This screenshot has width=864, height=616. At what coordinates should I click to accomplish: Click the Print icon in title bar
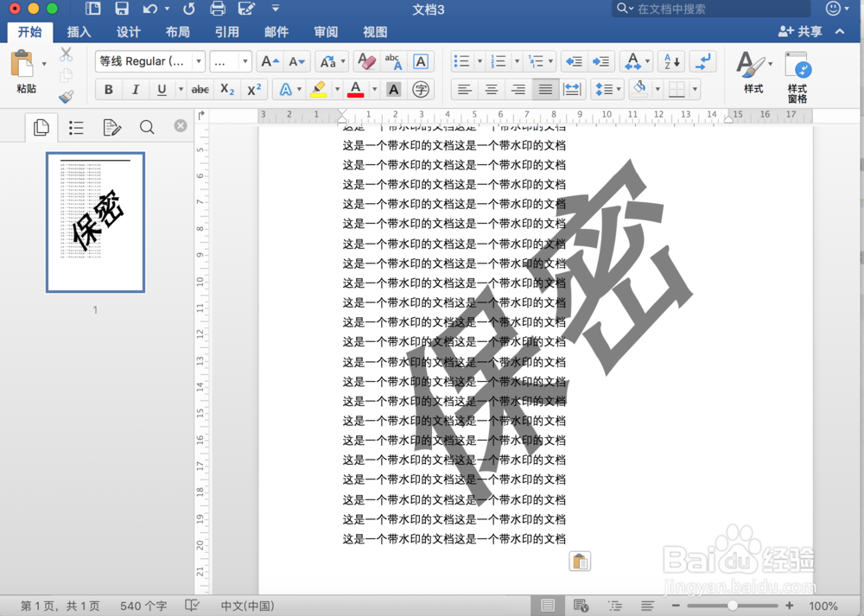coord(219,9)
